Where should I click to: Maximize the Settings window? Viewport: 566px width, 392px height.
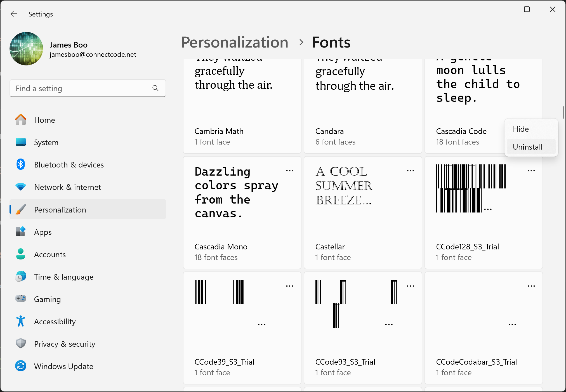527,10
